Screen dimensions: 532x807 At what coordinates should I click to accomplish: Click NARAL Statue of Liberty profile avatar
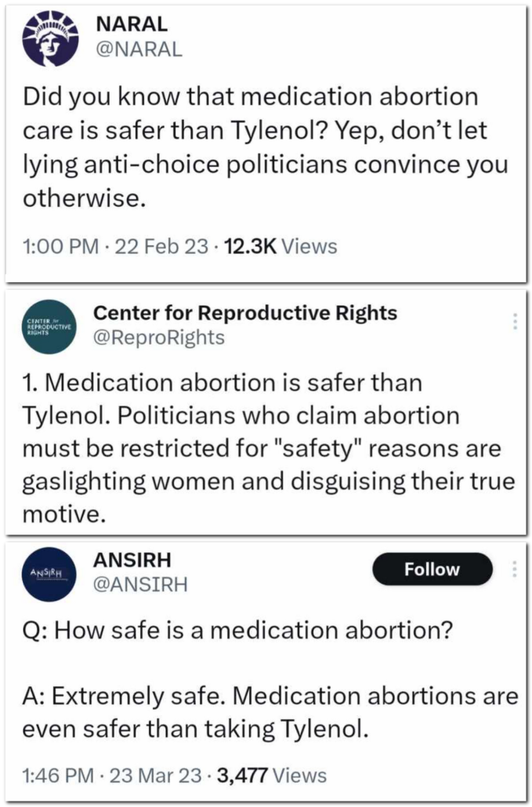(x=48, y=38)
